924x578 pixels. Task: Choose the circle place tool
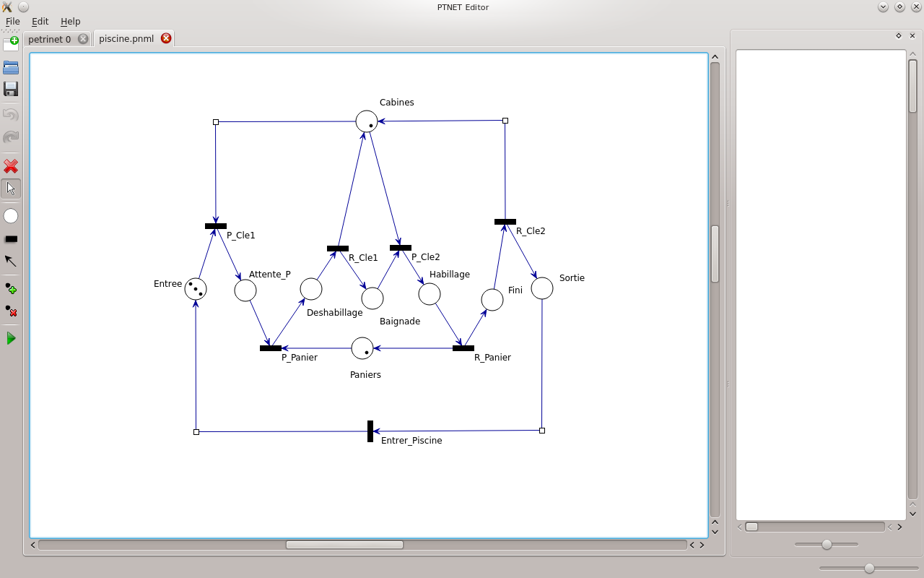pos(11,216)
